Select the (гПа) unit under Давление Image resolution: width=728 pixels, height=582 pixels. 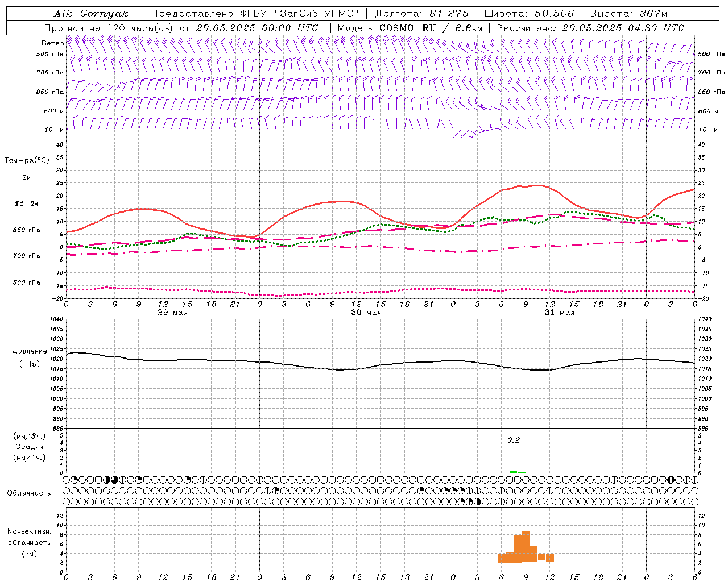point(30,364)
